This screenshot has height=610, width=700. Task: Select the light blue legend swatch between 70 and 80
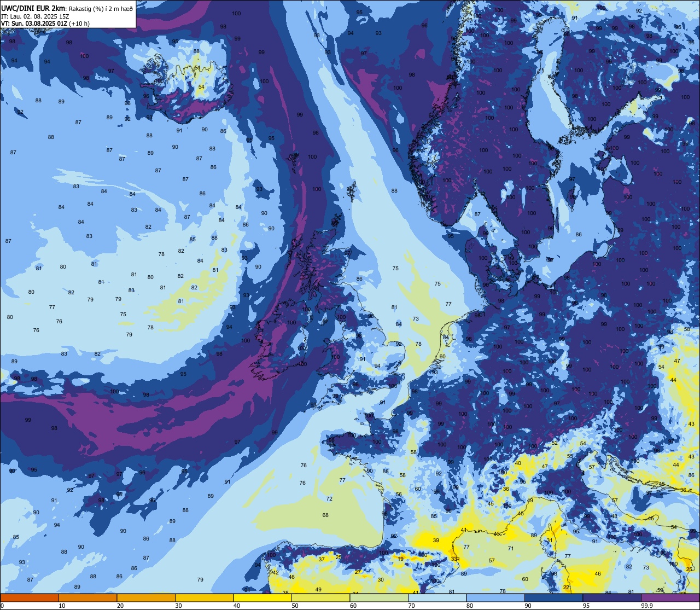pyautogui.click(x=437, y=597)
